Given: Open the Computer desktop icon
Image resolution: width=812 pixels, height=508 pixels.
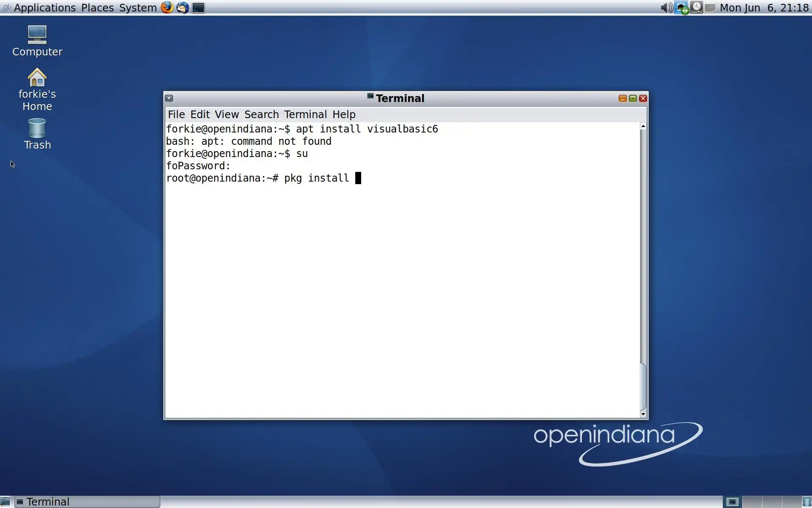Looking at the screenshot, I should pos(37,36).
